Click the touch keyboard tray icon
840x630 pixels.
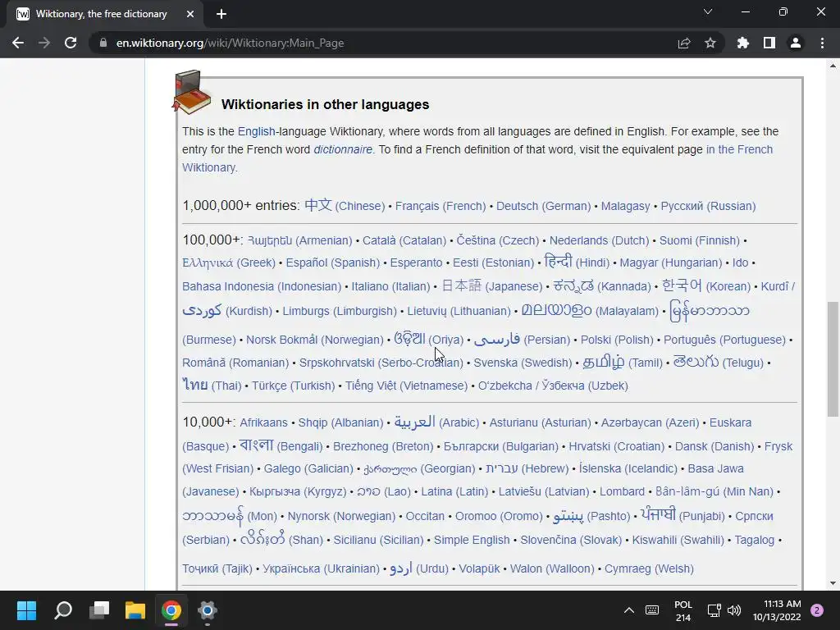coord(652,610)
